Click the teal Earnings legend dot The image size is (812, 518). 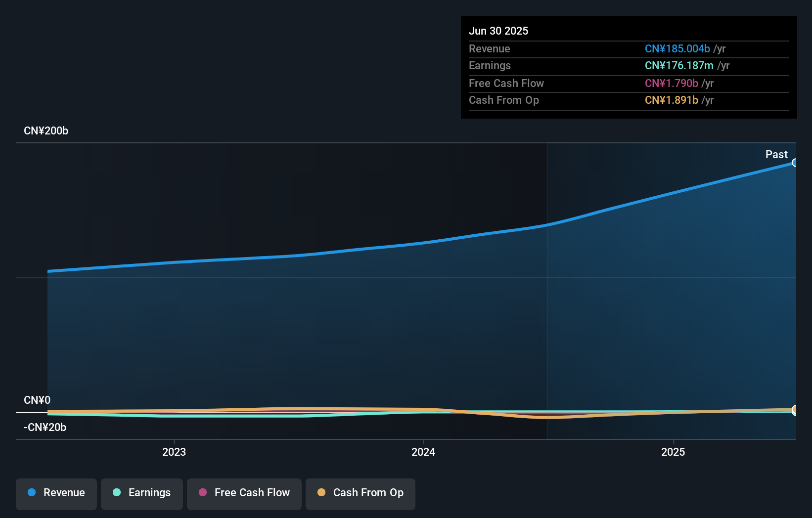coord(116,492)
